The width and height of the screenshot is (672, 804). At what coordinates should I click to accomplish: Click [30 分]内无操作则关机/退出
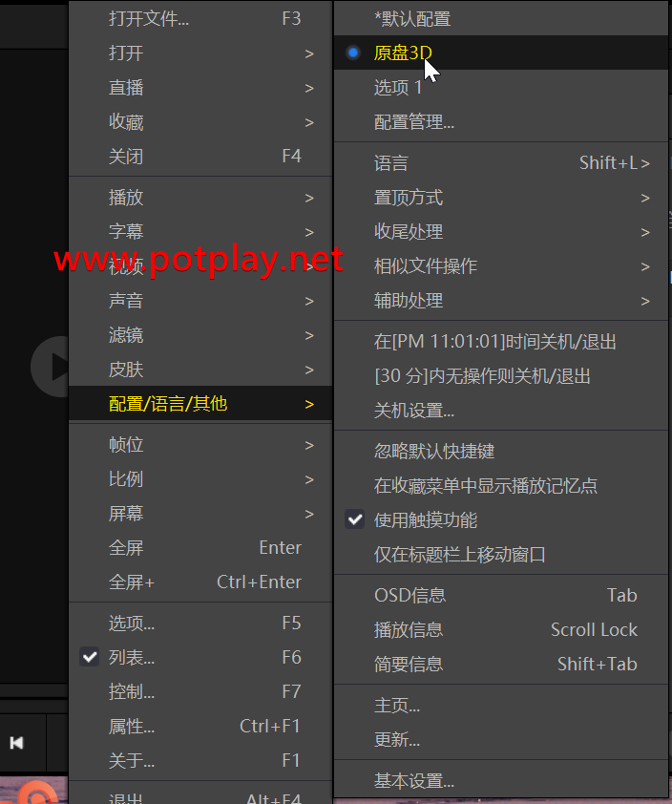pyautogui.click(x=501, y=376)
